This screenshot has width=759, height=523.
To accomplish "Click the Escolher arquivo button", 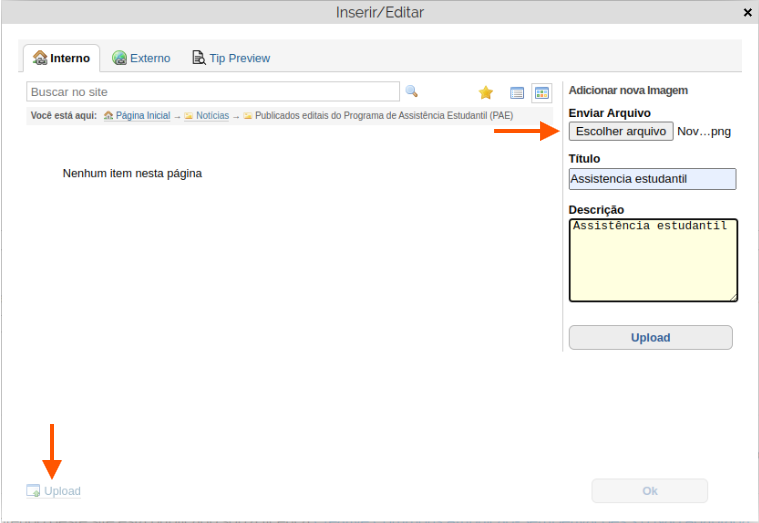I will 621,131.
